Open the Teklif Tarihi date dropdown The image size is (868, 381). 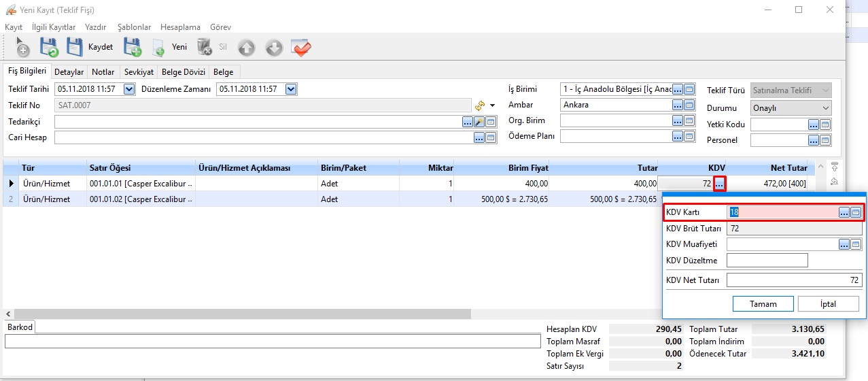(x=128, y=89)
